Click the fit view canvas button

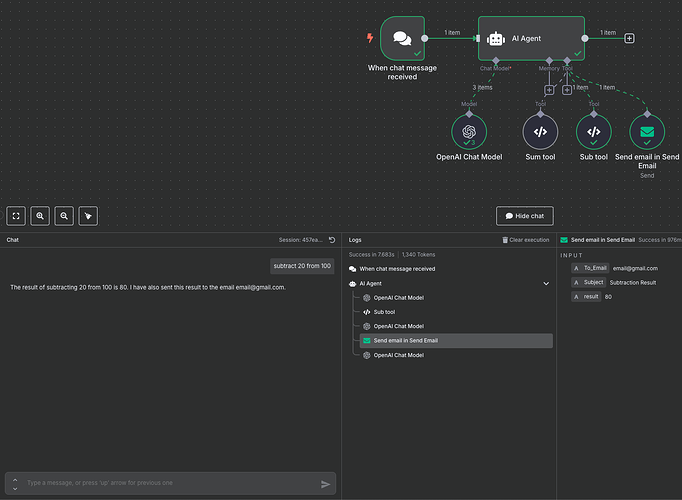(16, 216)
